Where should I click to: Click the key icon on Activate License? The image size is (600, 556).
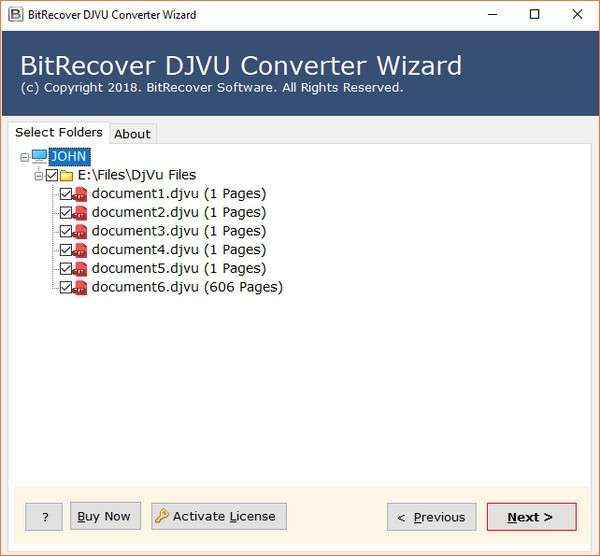161,516
